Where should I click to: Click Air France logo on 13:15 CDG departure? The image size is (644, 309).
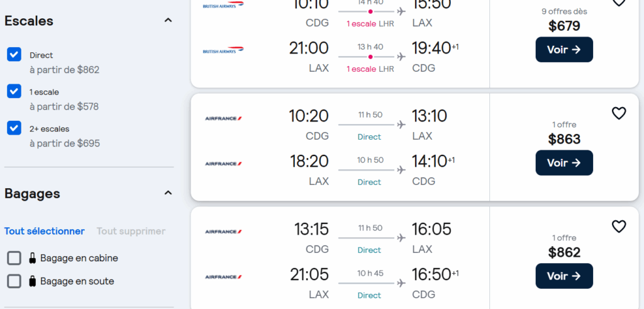pyautogui.click(x=223, y=232)
